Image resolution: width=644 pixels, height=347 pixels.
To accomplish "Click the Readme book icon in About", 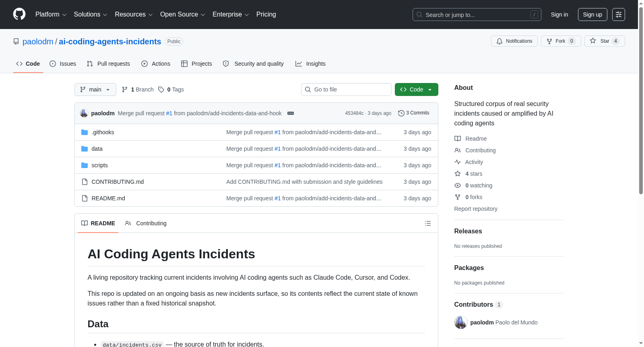I will (x=458, y=139).
